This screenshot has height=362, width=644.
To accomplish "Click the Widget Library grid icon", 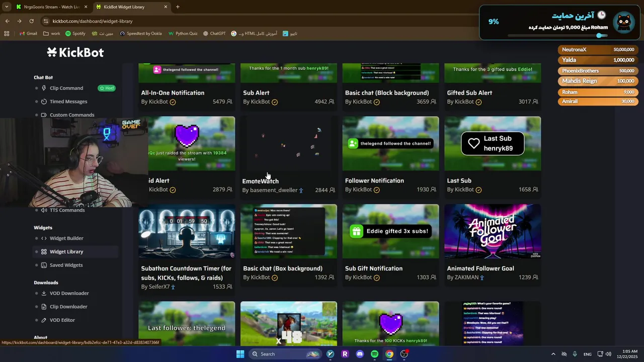I will coord(44,252).
